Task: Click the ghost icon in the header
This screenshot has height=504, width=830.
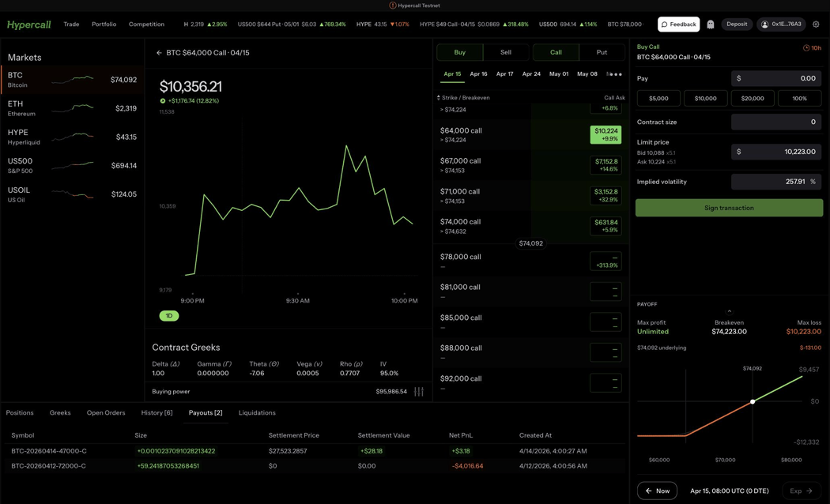Action: point(711,24)
